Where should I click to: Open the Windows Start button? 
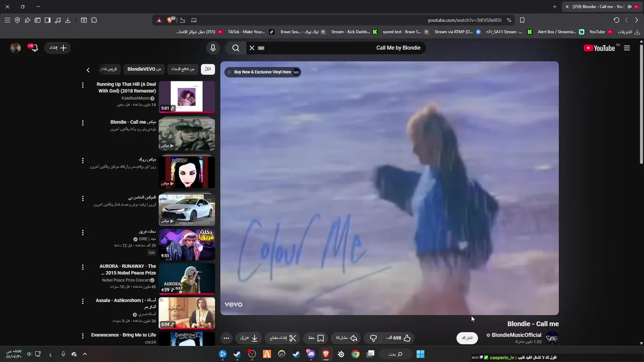pos(420,354)
